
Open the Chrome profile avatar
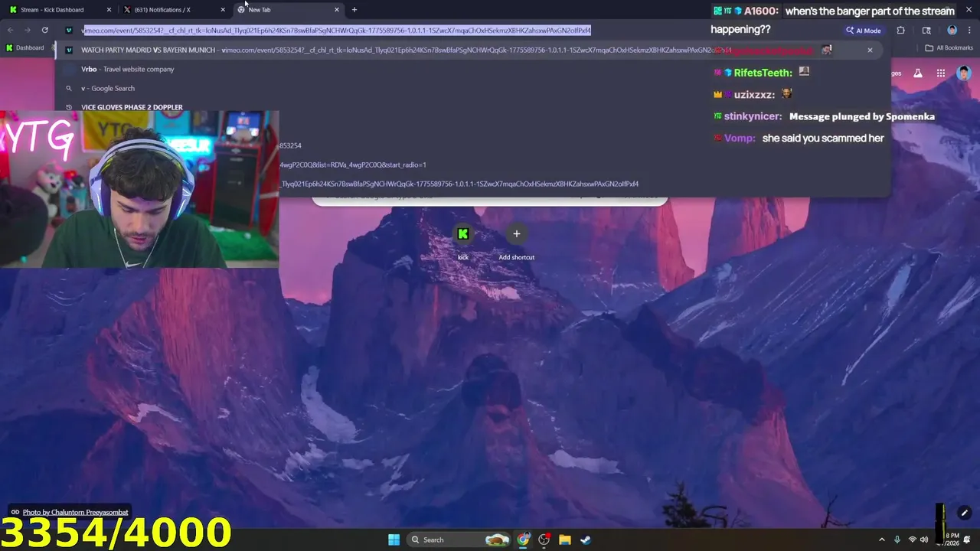click(x=952, y=31)
